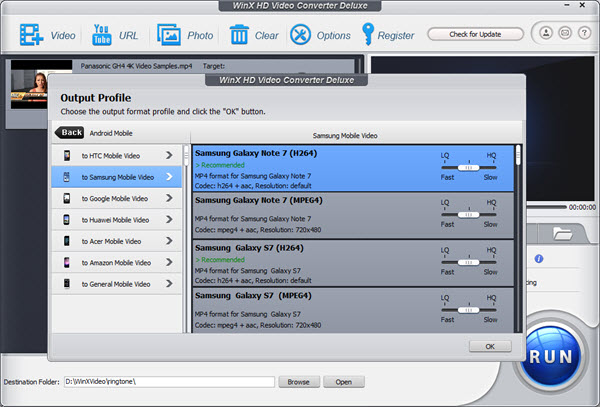Click the Acer phone icon
Image resolution: width=600 pixels, height=407 pixels.
[67, 241]
